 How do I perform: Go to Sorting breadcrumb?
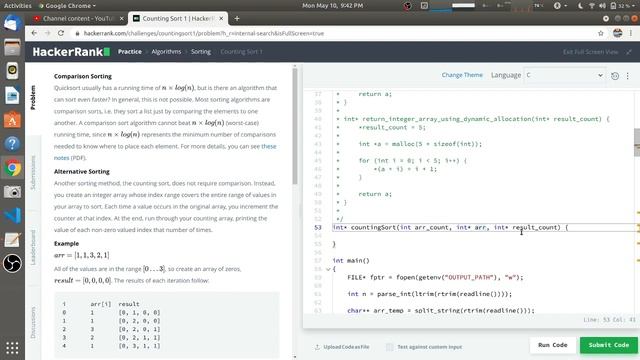point(201,52)
